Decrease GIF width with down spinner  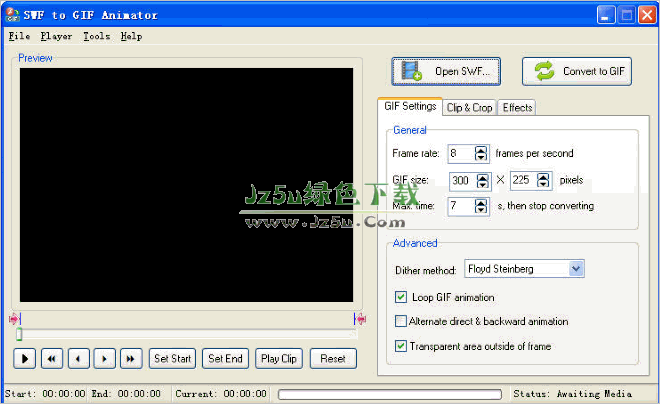tap(482, 185)
